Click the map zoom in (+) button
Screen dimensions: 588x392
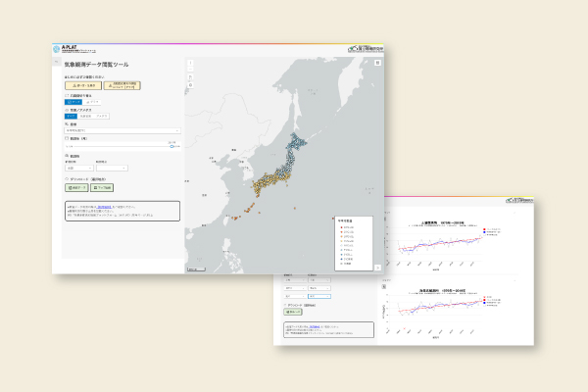pyautogui.click(x=190, y=64)
